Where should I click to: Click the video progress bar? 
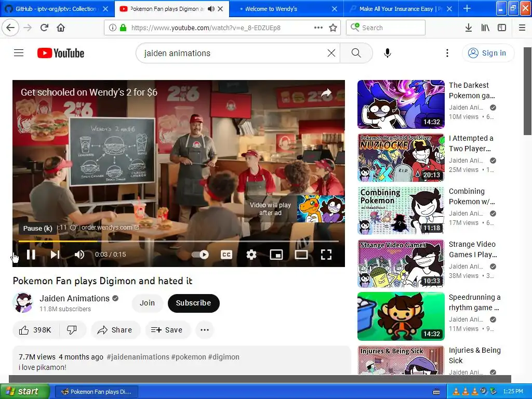(179, 241)
